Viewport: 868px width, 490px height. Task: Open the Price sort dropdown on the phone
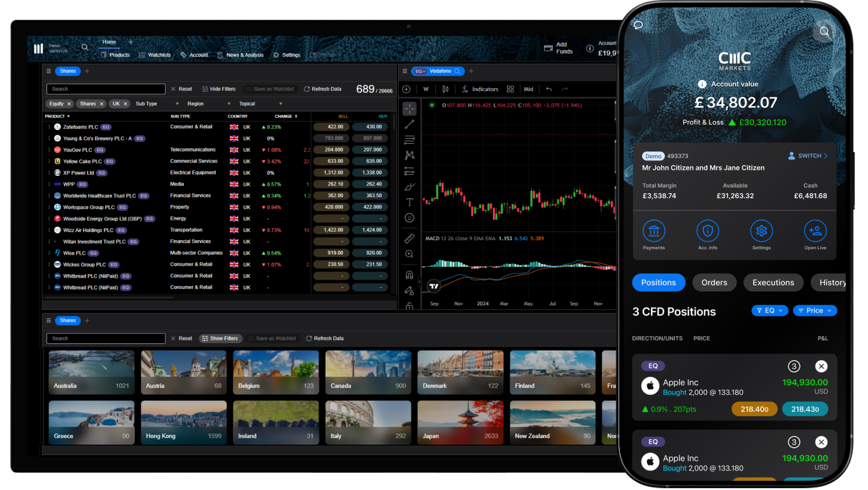click(x=814, y=311)
